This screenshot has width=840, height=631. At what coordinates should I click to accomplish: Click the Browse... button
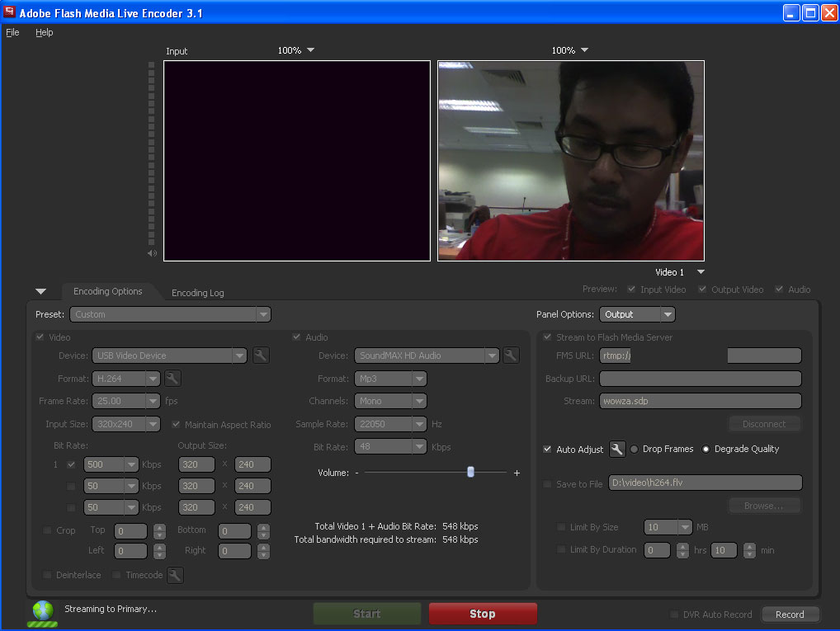tap(764, 506)
